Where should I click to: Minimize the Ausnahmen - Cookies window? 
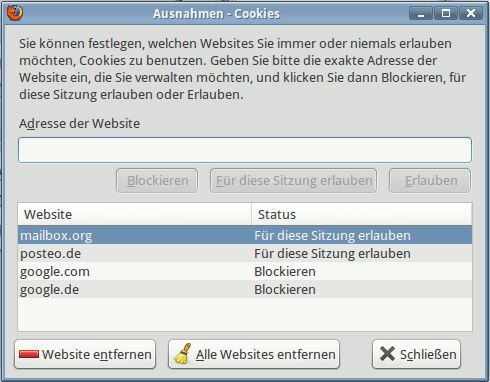point(421,13)
